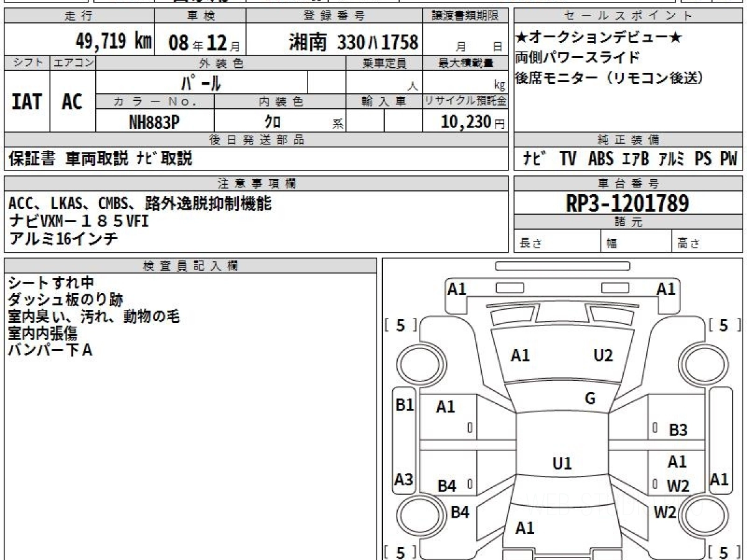Select the 長さ dimension field
The image size is (747, 560).
(557, 241)
